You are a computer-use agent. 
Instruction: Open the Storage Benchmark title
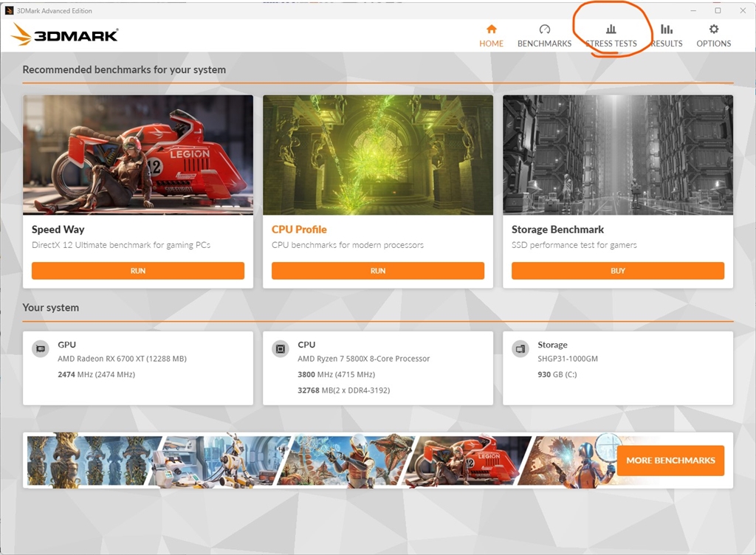point(557,230)
